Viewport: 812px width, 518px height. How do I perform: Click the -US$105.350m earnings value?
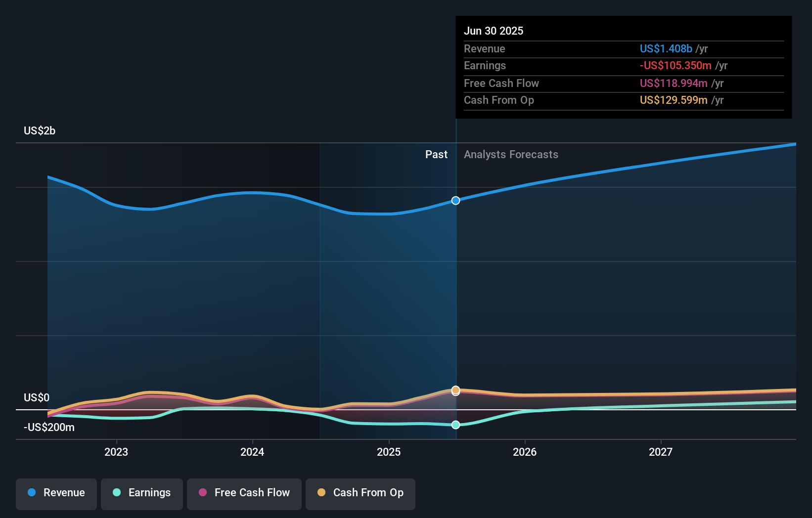pyautogui.click(x=676, y=65)
